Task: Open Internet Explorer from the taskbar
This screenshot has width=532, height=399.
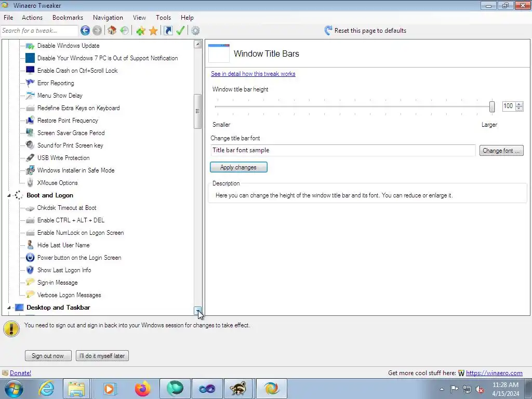Action: pyautogui.click(x=46, y=389)
